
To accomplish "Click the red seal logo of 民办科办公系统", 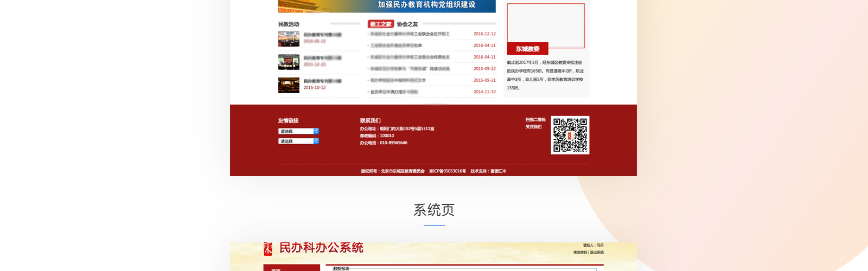I will [268, 249].
